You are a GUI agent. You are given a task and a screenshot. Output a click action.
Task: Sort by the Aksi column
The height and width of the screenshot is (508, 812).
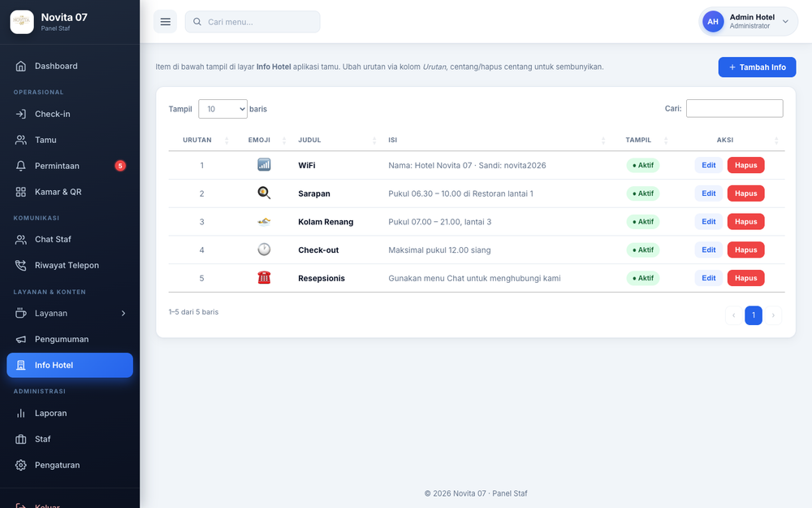(x=729, y=140)
